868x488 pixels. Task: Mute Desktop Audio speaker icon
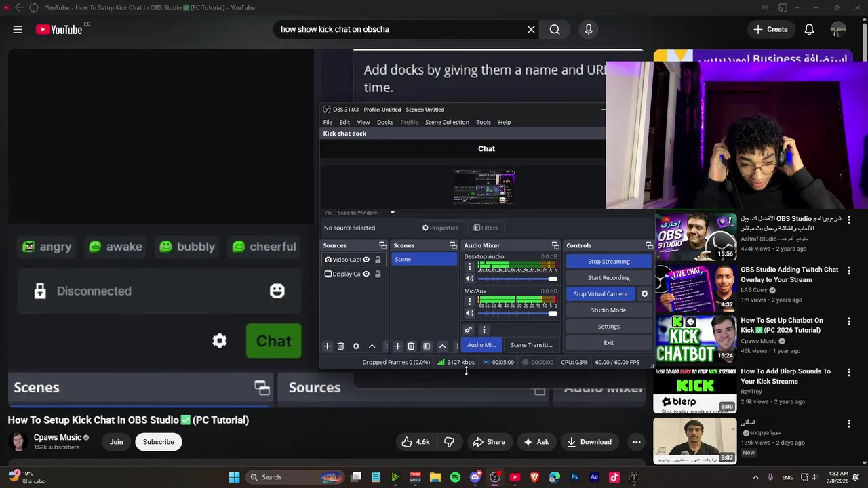469,279
